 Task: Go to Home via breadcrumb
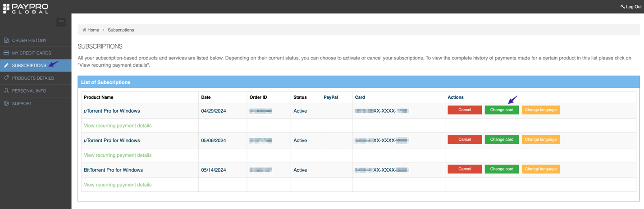93,30
